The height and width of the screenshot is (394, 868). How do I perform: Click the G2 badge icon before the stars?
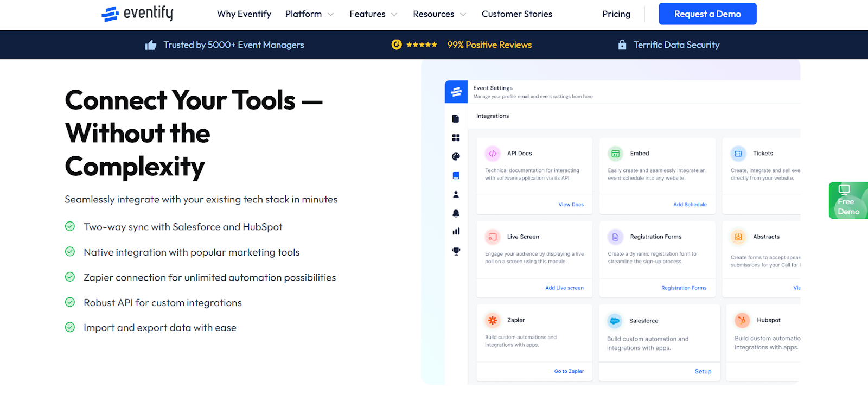[x=397, y=45]
